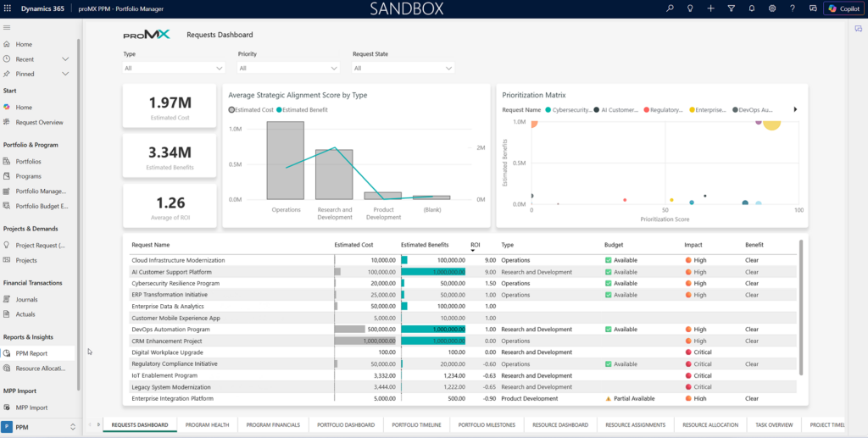This screenshot has height=438, width=868.
Task: Open the lightbulb assistant icon
Action: 690,8
